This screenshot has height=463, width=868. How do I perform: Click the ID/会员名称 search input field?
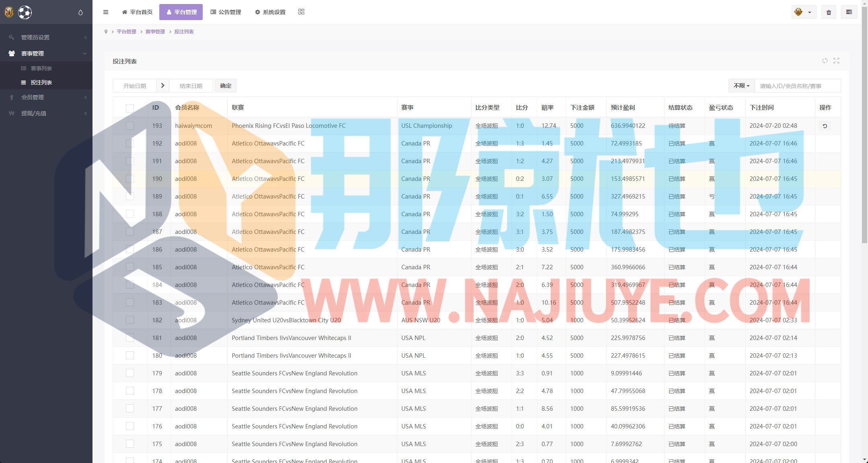coord(797,86)
